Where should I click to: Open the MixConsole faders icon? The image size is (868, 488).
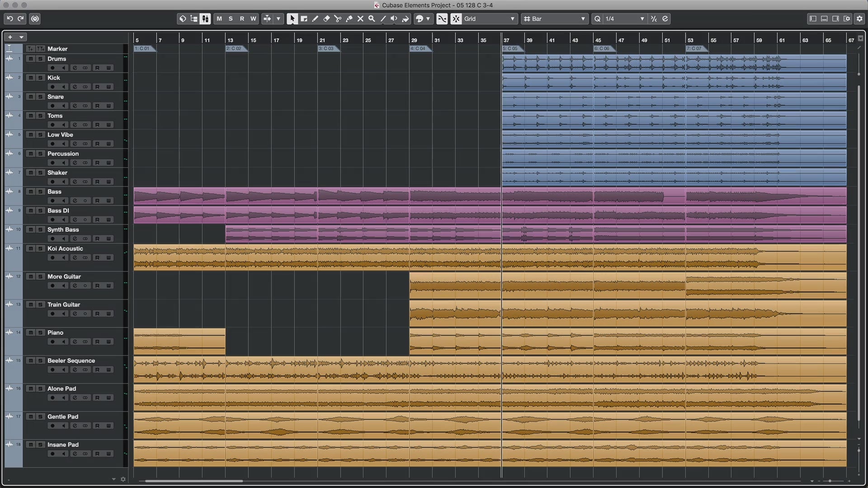205,19
